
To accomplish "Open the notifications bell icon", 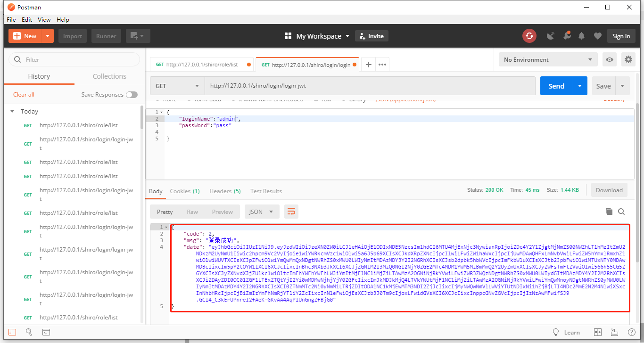I will [x=582, y=36].
